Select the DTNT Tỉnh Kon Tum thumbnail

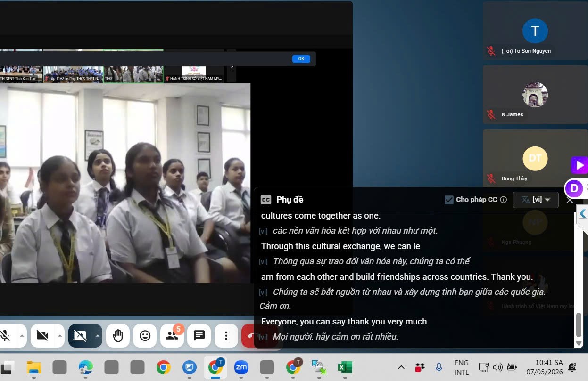(21, 74)
